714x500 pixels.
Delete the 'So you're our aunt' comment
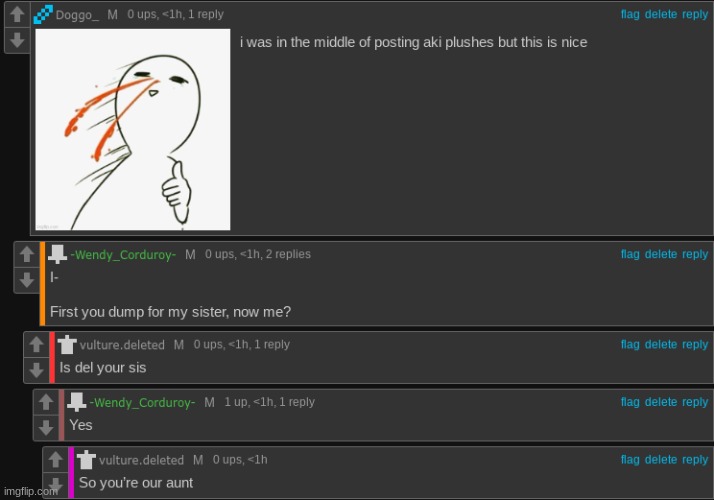(661, 459)
